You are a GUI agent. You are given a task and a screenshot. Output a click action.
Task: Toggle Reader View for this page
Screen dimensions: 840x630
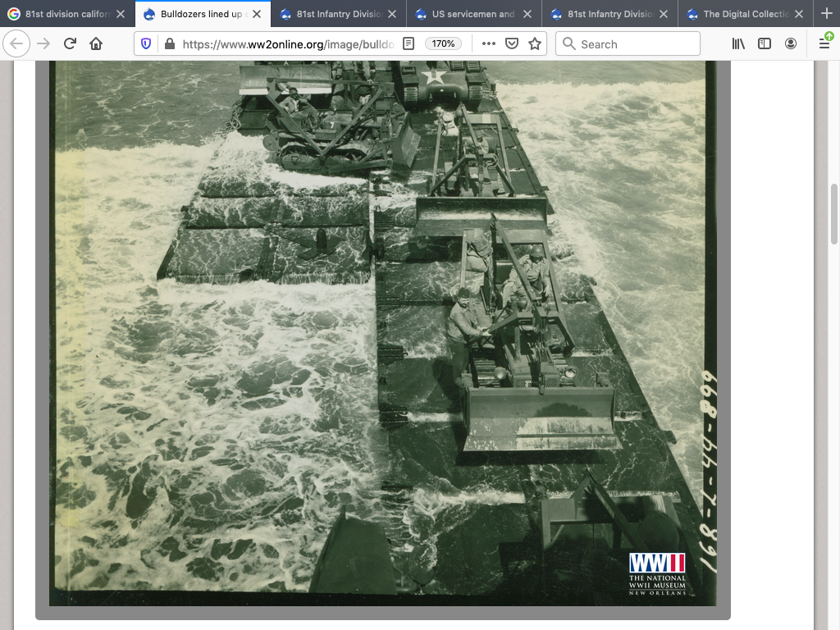point(409,44)
